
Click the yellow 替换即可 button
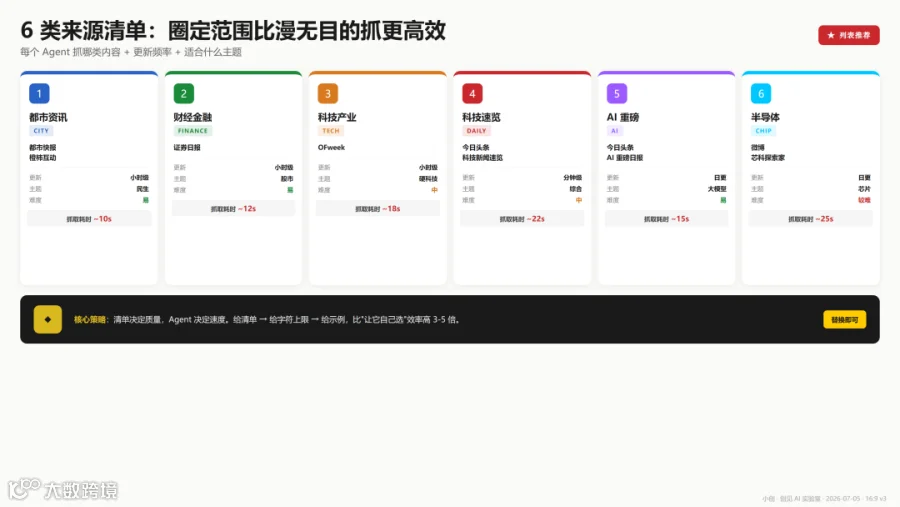tap(844, 320)
